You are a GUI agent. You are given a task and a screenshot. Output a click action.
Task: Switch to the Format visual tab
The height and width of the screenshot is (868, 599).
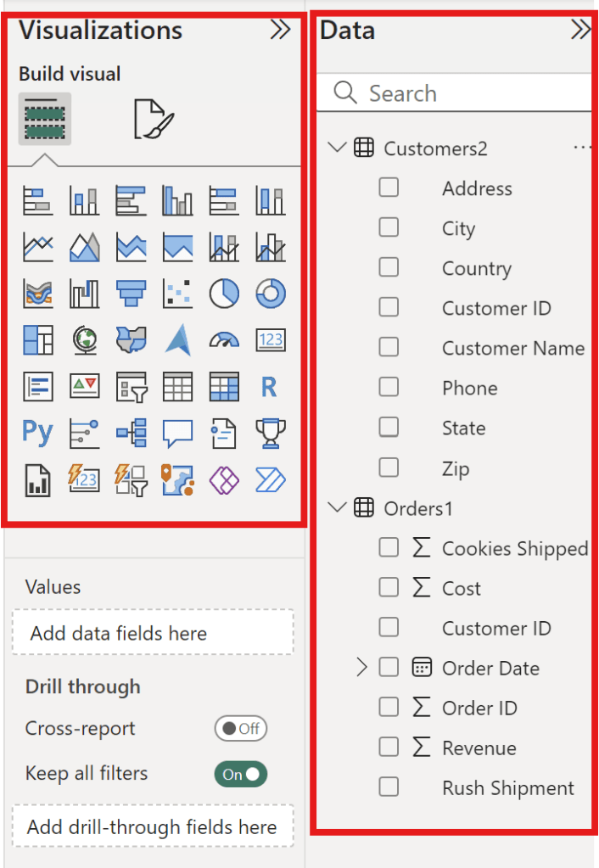154,120
